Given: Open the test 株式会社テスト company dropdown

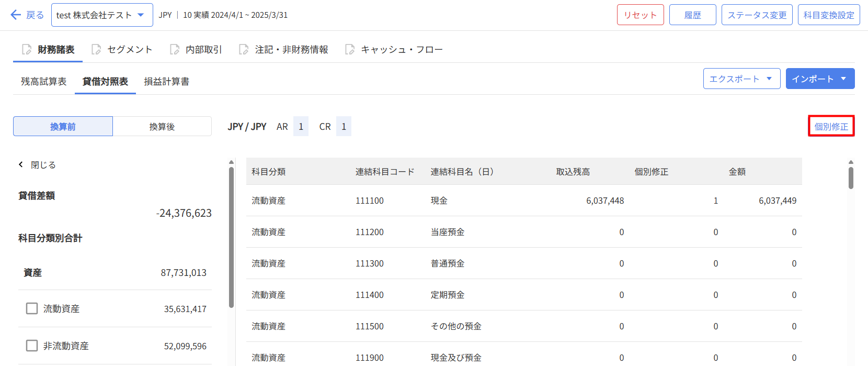Looking at the screenshot, I should point(102,15).
